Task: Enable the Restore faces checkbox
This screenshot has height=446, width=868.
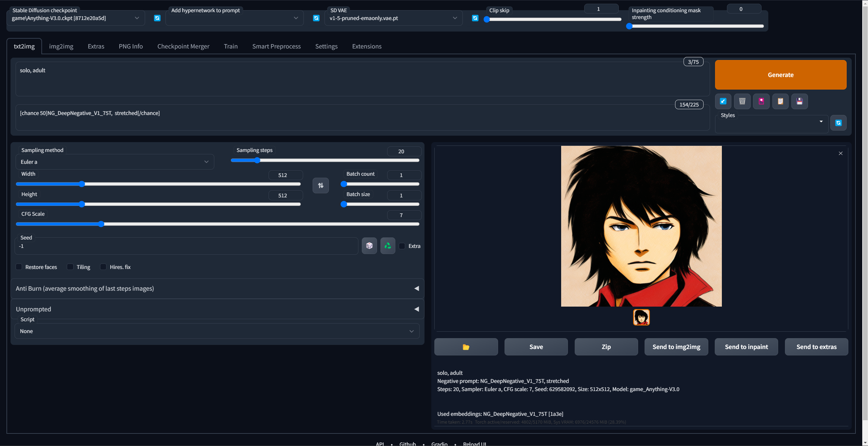Action: (19, 267)
